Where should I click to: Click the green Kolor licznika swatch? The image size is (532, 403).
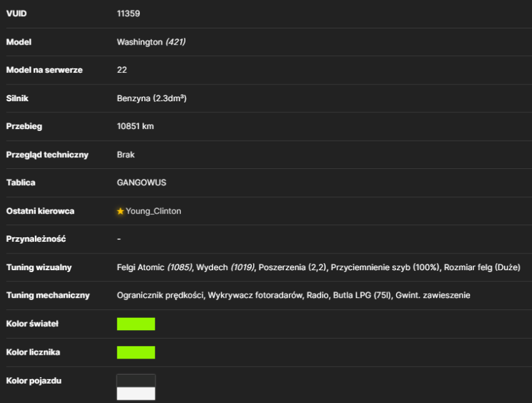(136, 352)
